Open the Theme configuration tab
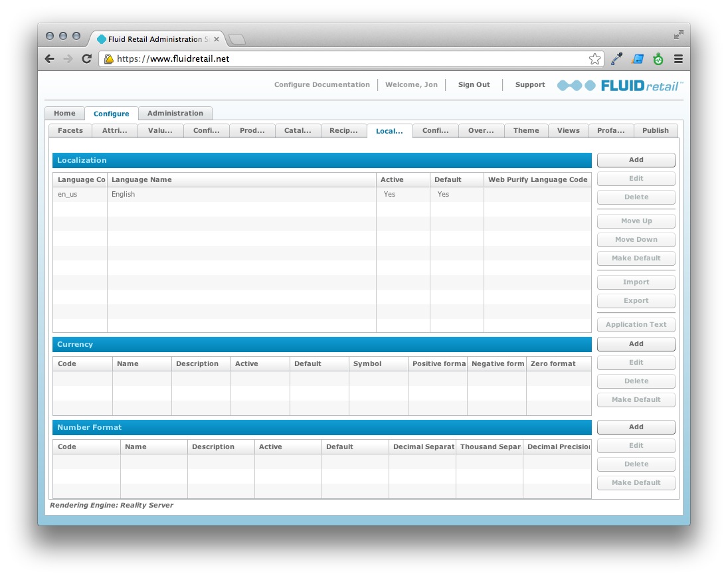The height and width of the screenshot is (578, 728). (525, 130)
